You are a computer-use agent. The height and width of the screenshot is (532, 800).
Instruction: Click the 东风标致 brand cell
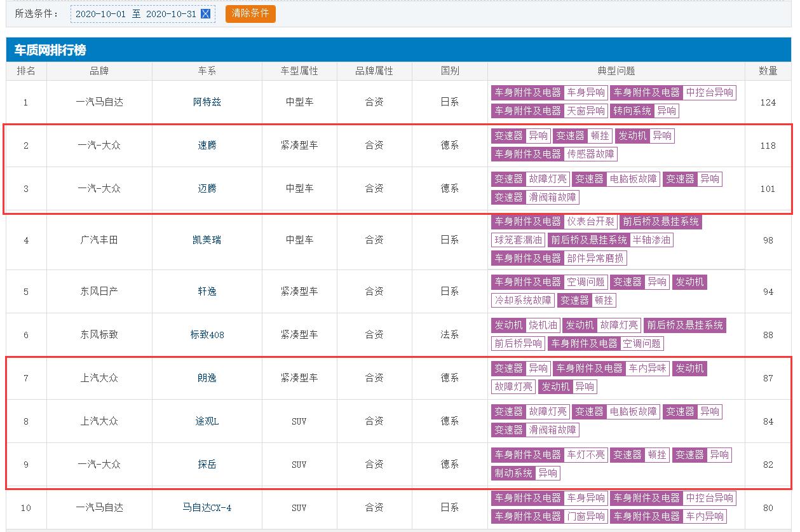99,334
